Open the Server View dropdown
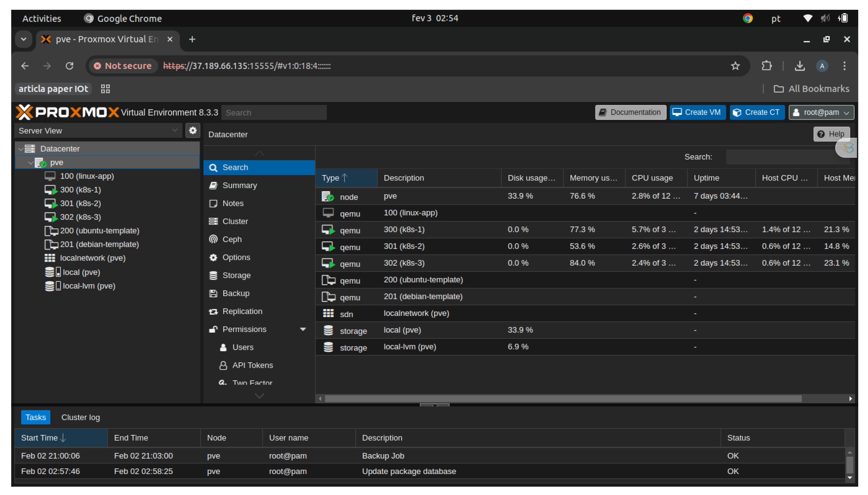Image resolution: width=868 pixels, height=495 pixels. pos(98,131)
